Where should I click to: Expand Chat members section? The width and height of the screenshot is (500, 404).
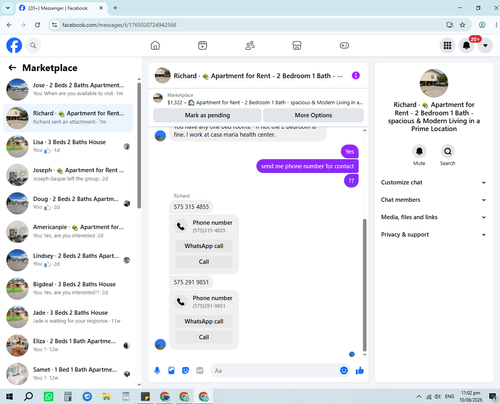point(433,200)
